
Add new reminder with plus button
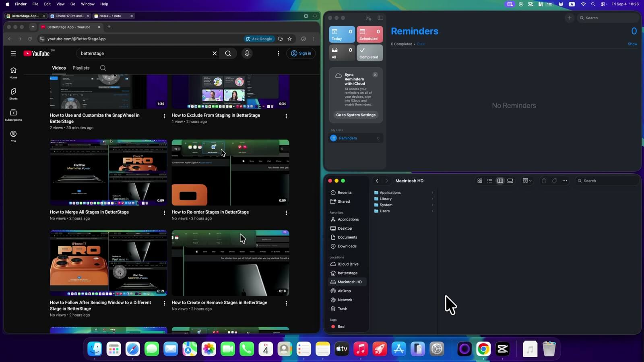pos(569,18)
